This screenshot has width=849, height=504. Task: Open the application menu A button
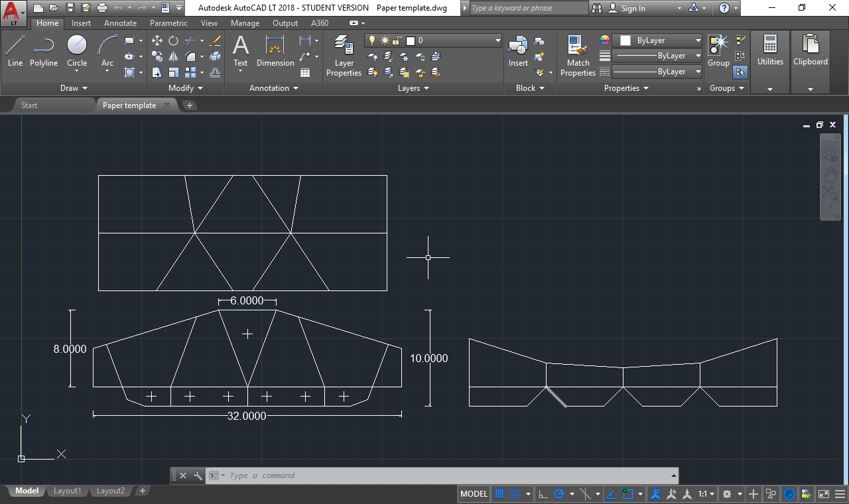[14, 13]
